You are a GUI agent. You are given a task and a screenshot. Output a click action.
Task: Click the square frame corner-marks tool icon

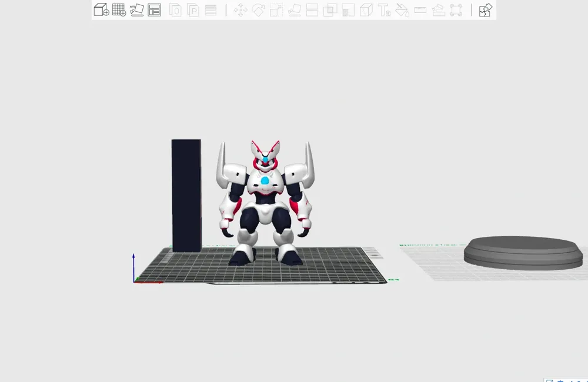456,10
